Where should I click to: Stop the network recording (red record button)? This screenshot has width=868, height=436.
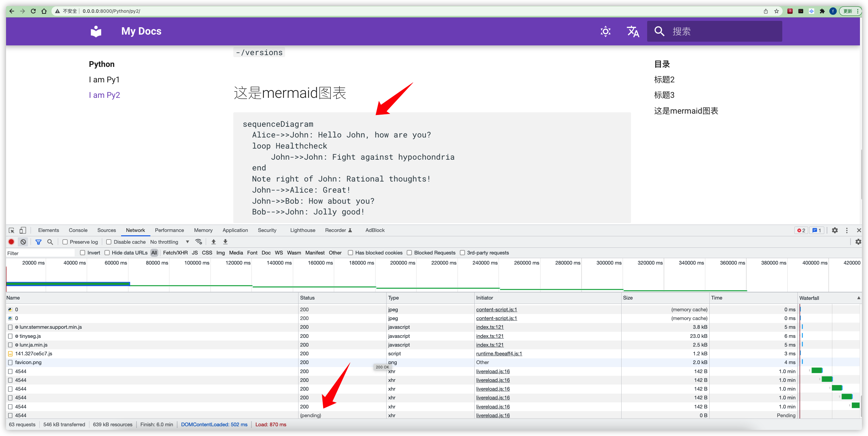(x=11, y=242)
